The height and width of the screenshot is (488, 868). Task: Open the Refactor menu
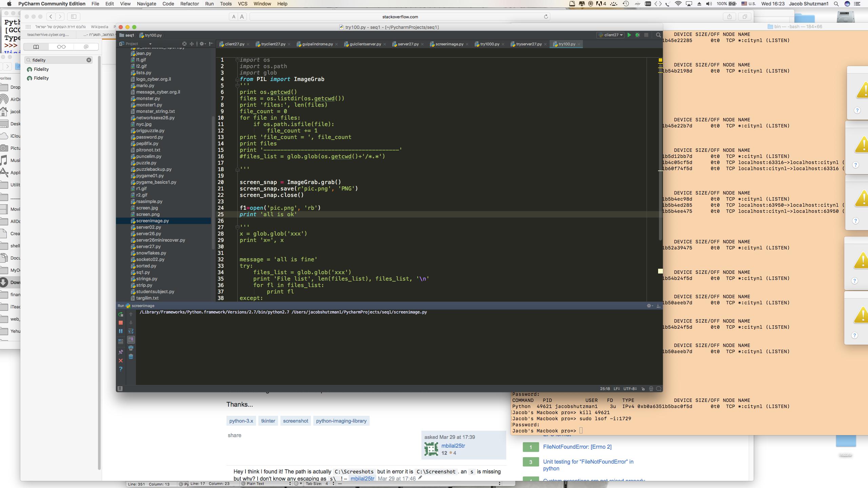click(x=189, y=4)
